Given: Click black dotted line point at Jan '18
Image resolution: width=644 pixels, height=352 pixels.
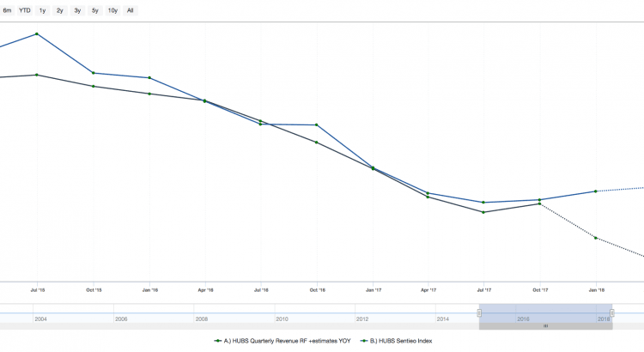Looking at the screenshot, I should 596,238.
